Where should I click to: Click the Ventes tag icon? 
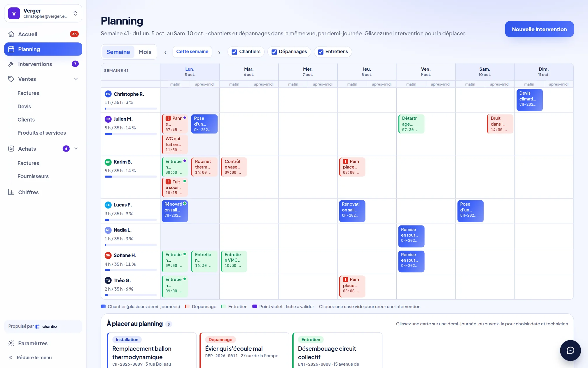(x=11, y=79)
